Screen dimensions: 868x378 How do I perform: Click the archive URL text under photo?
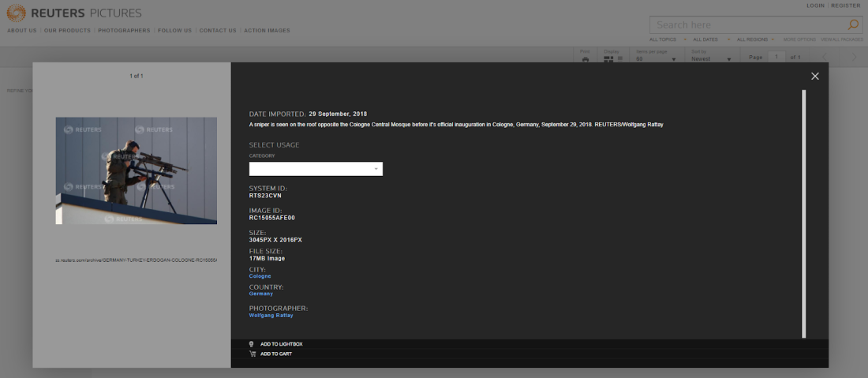click(x=137, y=260)
